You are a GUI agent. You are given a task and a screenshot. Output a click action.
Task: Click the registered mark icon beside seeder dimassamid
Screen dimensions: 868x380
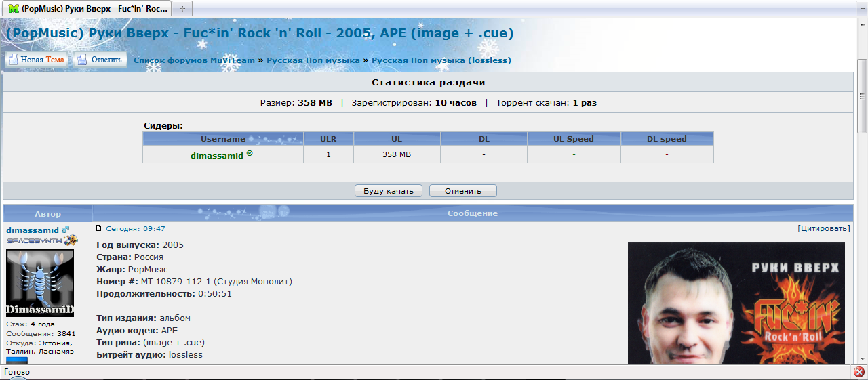pos(250,153)
